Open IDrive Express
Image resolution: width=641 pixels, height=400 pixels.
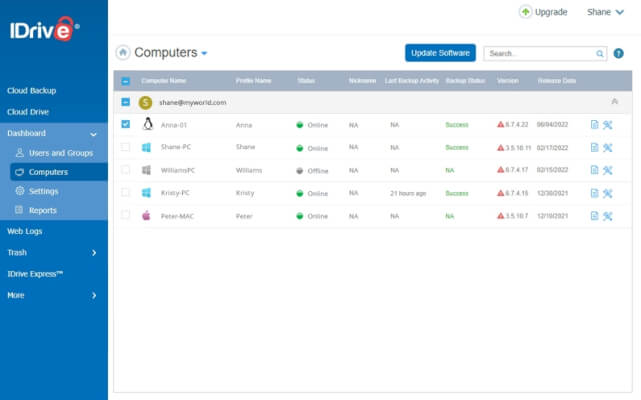35,274
